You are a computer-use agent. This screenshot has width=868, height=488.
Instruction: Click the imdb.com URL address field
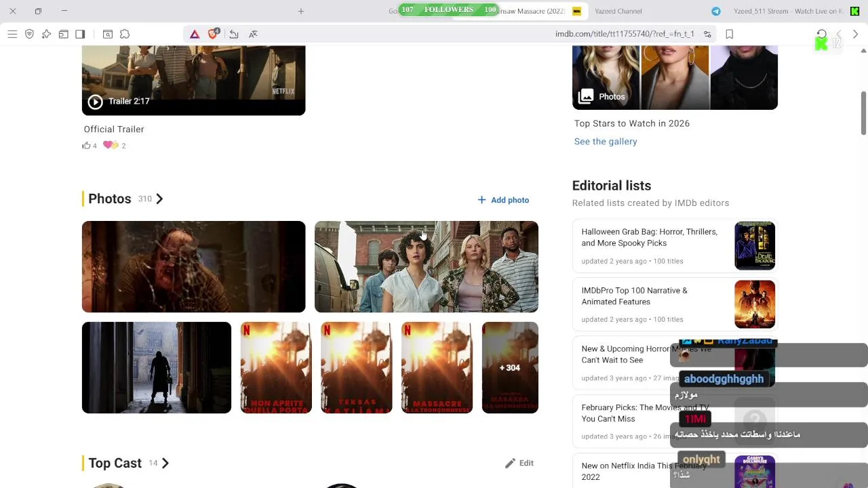(x=625, y=34)
